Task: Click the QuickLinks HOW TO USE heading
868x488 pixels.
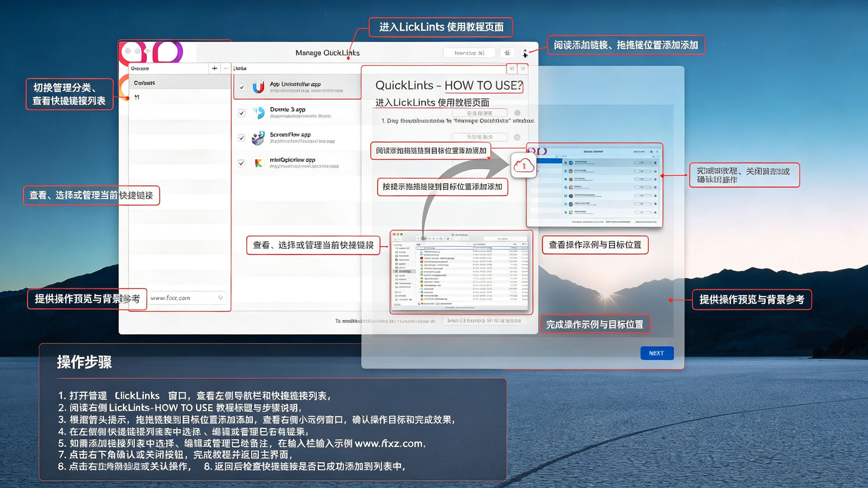Action: click(449, 86)
